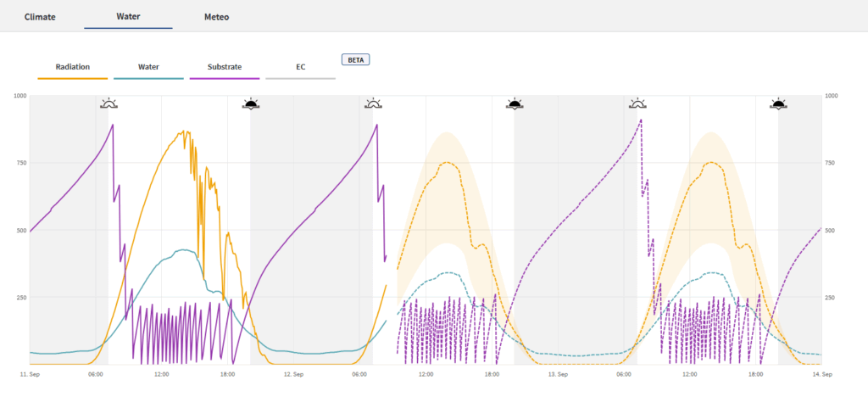Hide the Water series legend item

point(148,66)
